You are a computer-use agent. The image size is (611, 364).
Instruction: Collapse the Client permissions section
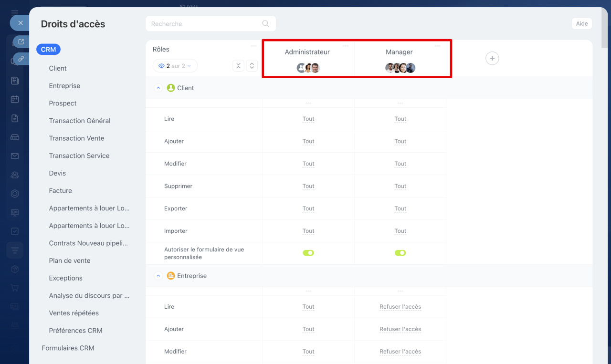pos(158,88)
